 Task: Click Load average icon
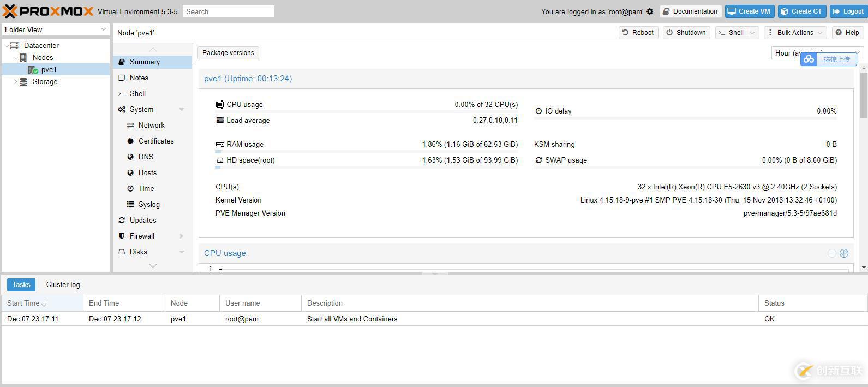(220, 120)
